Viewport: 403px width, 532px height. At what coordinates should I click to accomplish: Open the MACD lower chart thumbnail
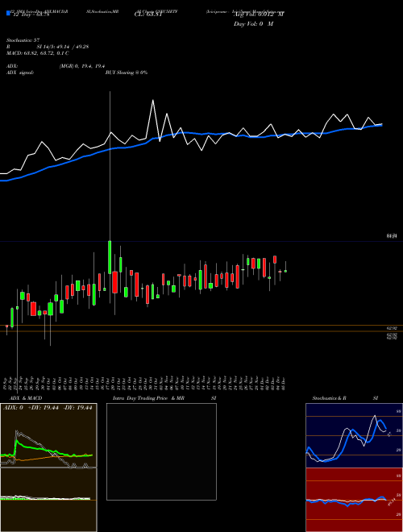48,500
